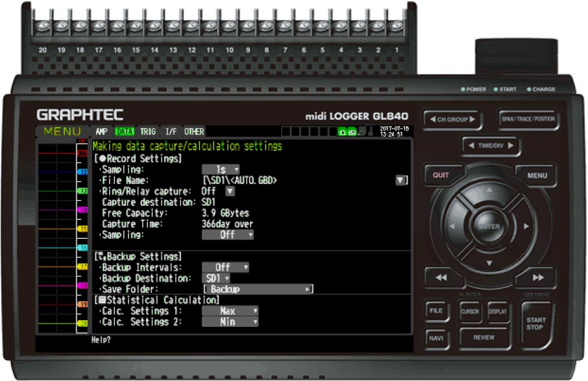This screenshot has height=381, width=588.
Task: Click the date and time display
Action: pos(394,131)
